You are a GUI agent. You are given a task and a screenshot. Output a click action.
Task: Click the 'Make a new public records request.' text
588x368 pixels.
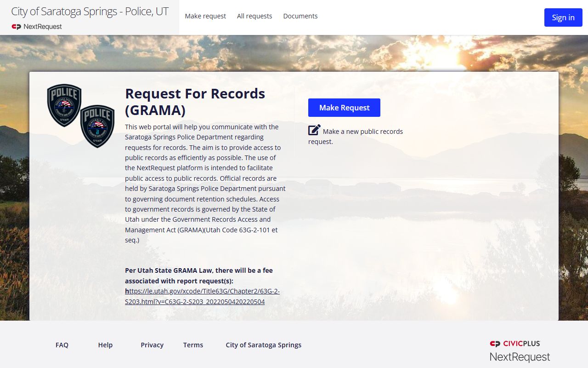coord(356,137)
